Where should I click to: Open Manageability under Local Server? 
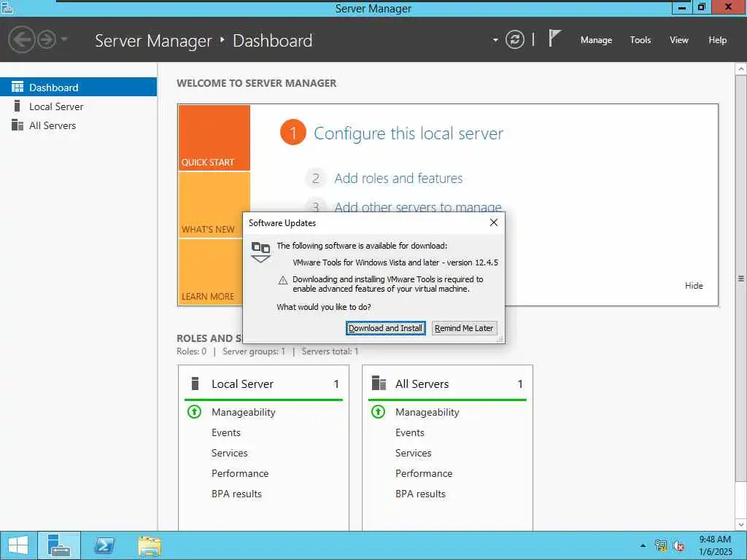(243, 412)
